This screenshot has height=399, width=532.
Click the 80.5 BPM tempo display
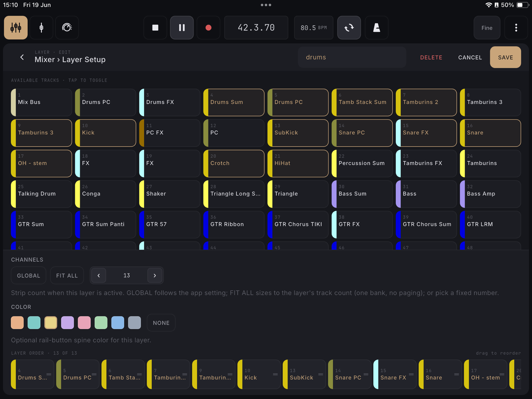click(x=314, y=28)
